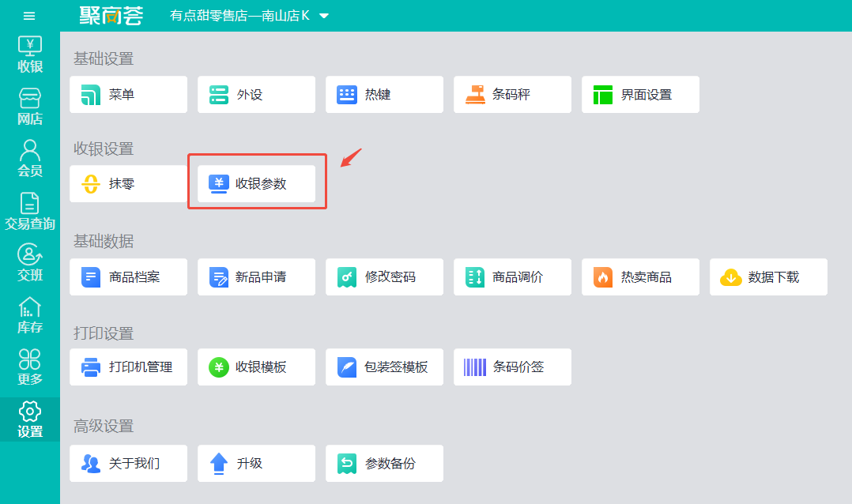Viewport: 852px width, 504px height.
Task: Open the 收银模板 receipt template tile
Action: coord(256,367)
